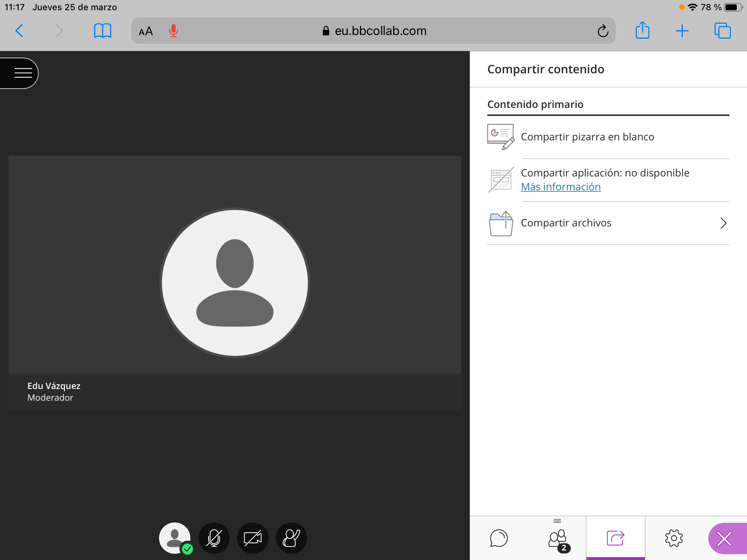Tap the 11:17 clock in status bar
The height and width of the screenshot is (560, 747).
tap(15, 7)
